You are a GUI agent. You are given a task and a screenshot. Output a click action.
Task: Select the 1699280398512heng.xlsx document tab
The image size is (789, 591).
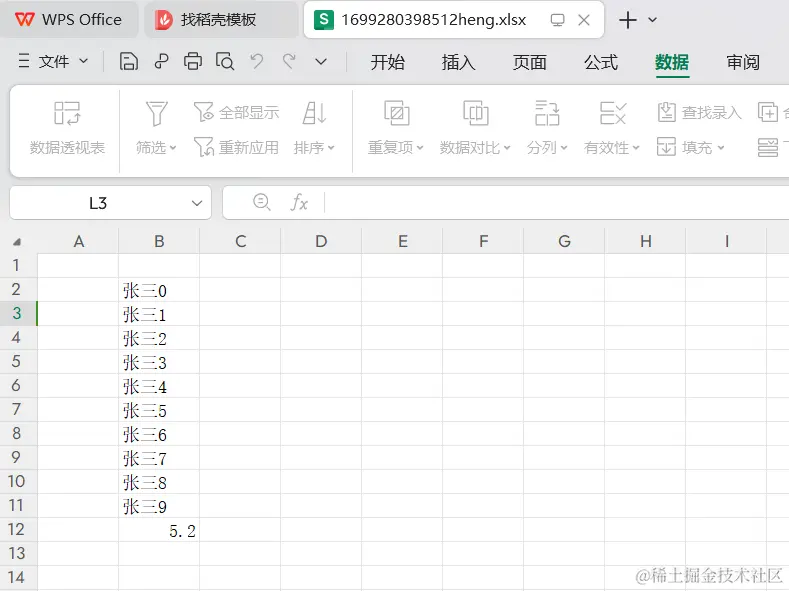[x=433, y=20]
